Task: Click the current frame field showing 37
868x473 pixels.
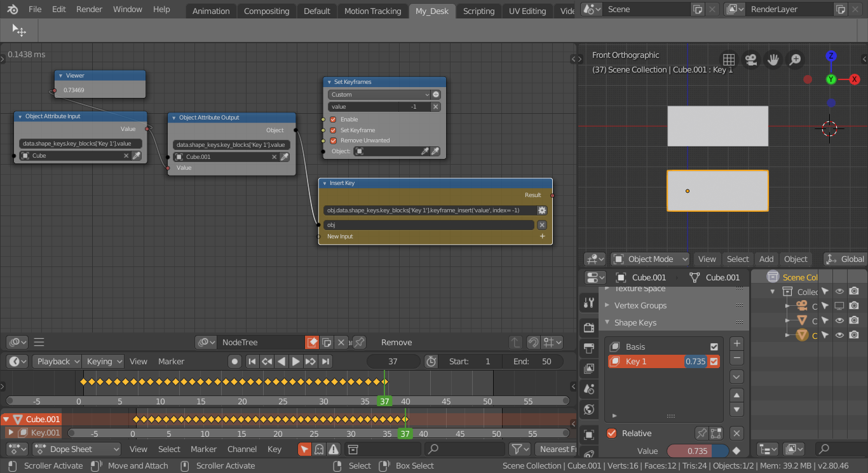Action: 393,361
